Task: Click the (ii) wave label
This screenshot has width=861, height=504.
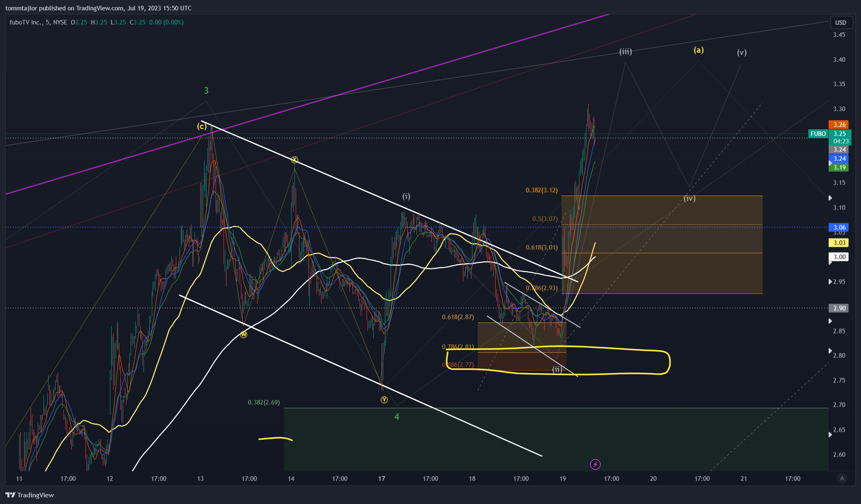Action: (x=557, y=369)
